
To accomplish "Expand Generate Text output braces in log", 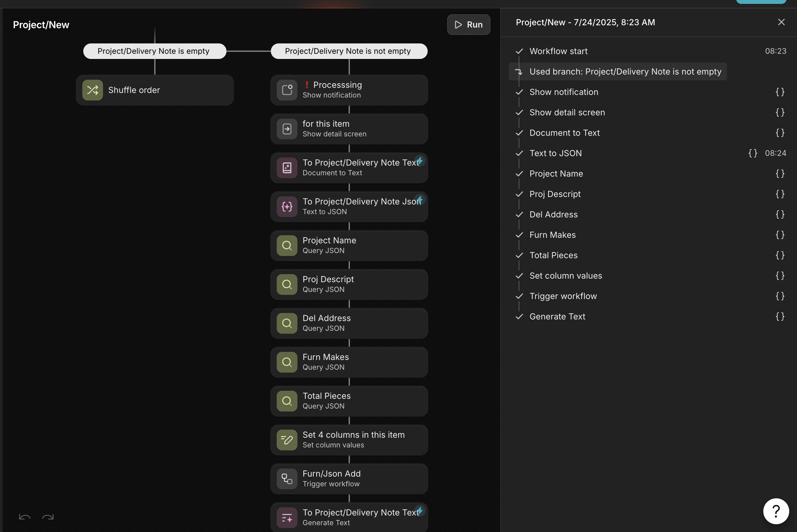I will pyautogui.click(x=780, y=317).
